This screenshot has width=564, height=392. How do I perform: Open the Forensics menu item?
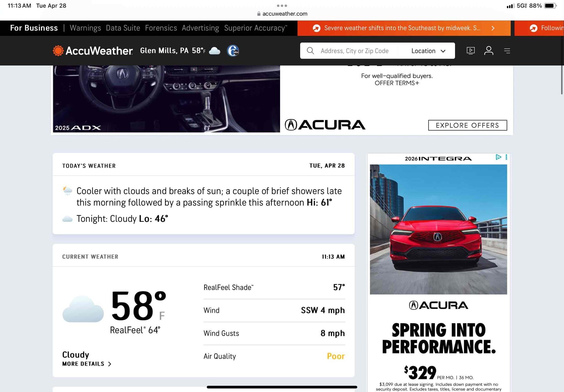[x=161, y=28]
